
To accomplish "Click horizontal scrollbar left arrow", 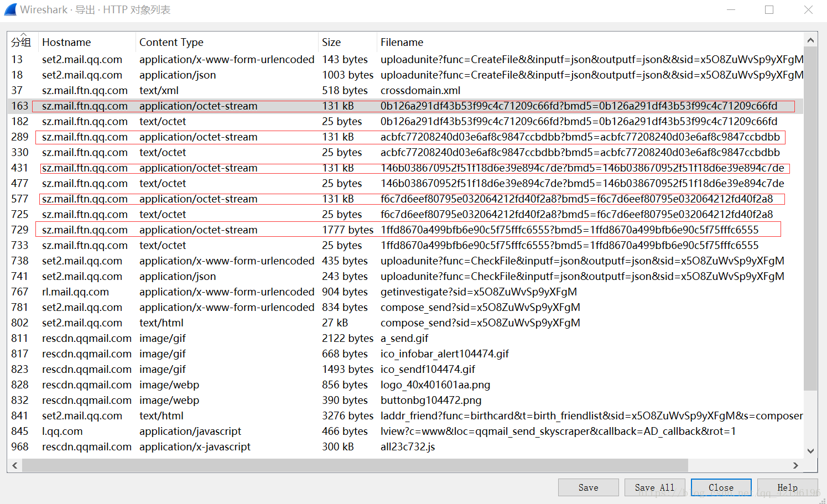I will (x=15, y=465).
